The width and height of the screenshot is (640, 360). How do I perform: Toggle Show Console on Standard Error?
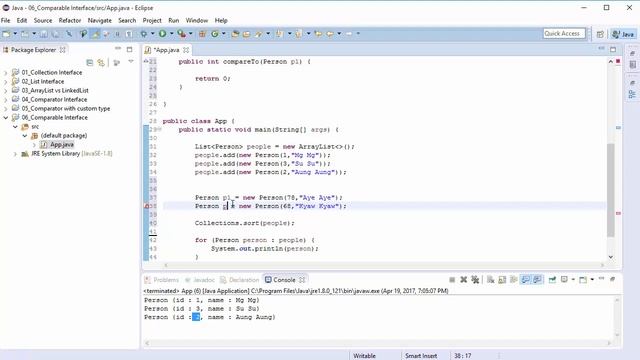click(x=537, y=280)
